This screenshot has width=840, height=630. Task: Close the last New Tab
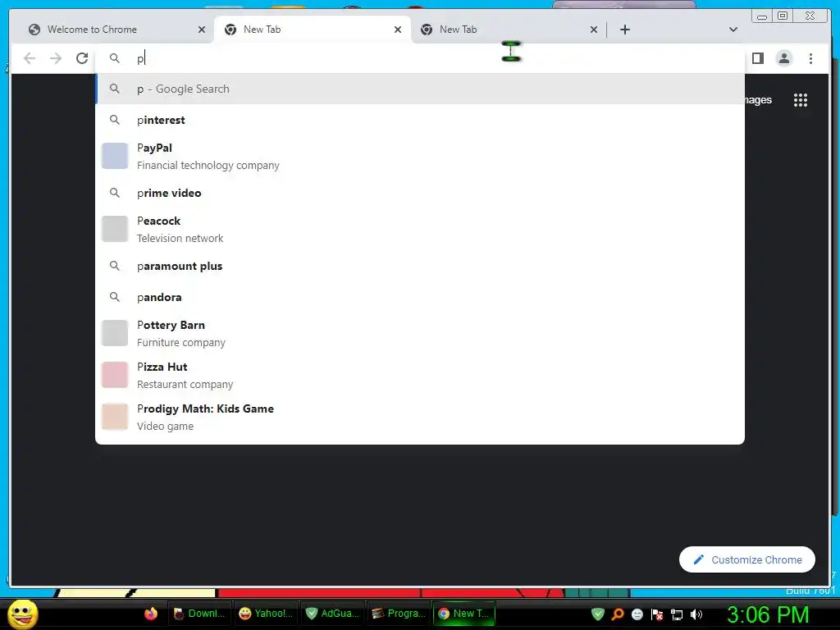[594, 30]
